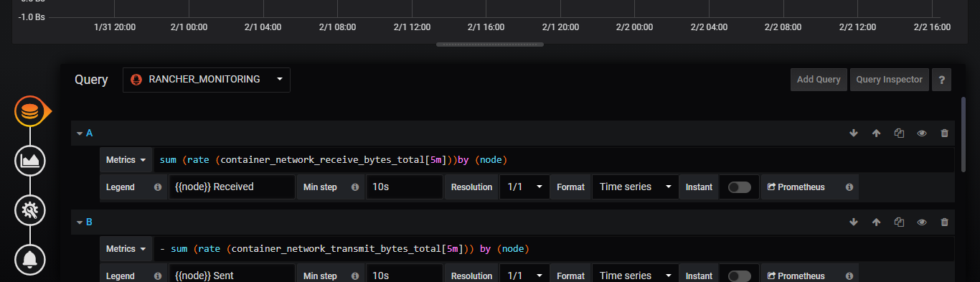Open the Visualization tab chart icon
The height and width of the screenshot is (282, 980).
click(30, 160)
